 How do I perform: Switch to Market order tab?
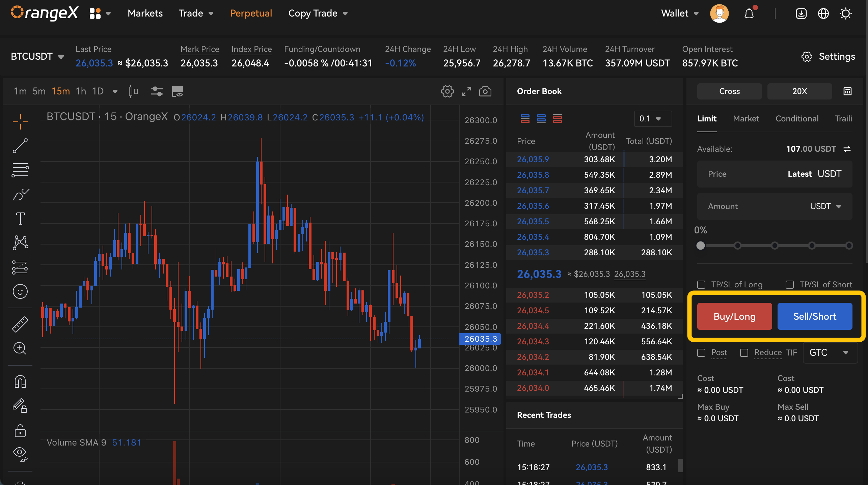[x=746, y=119]
